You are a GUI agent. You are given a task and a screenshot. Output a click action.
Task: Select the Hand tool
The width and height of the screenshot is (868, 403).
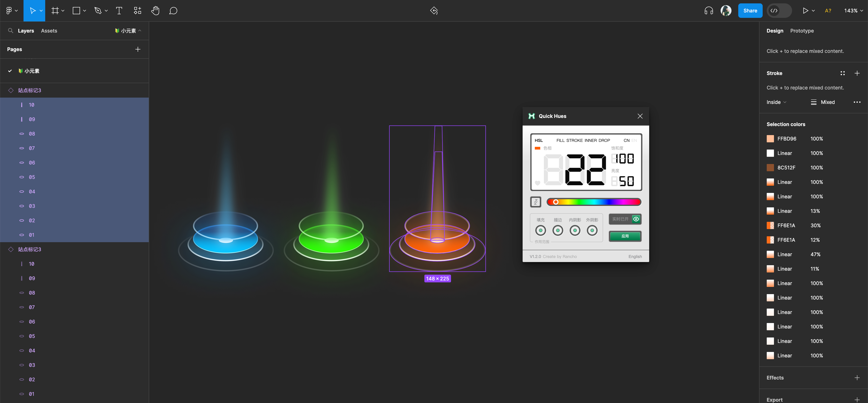tap(155, 11)
